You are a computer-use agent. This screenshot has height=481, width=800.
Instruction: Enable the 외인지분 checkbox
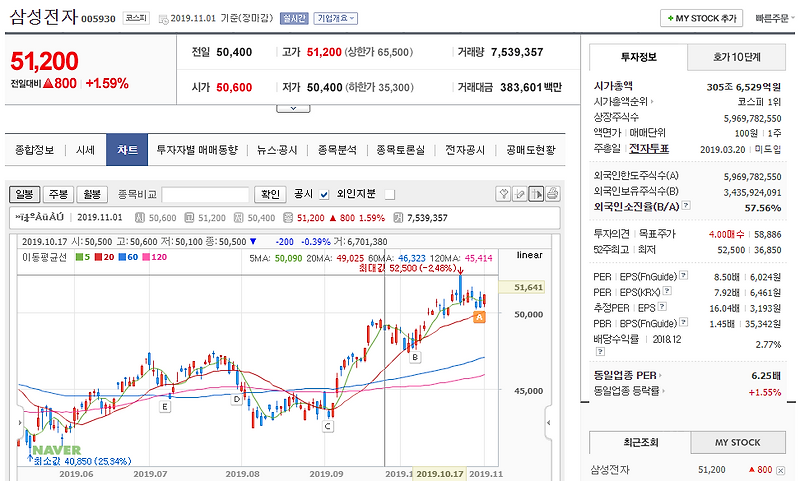click(390, 194)
